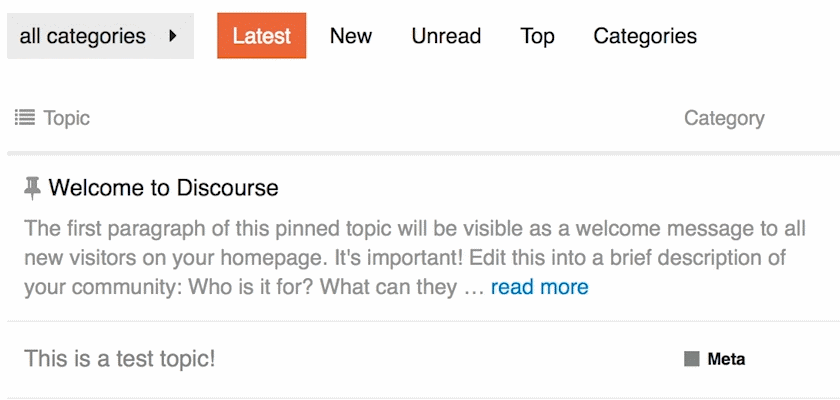Click the Category column header
Viewport: 840px width, 400px height.
coord(724,118)
